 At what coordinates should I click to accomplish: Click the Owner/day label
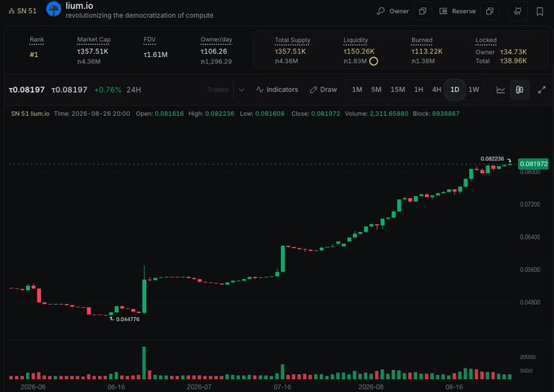pyautogui.click(x=216, y=39)
